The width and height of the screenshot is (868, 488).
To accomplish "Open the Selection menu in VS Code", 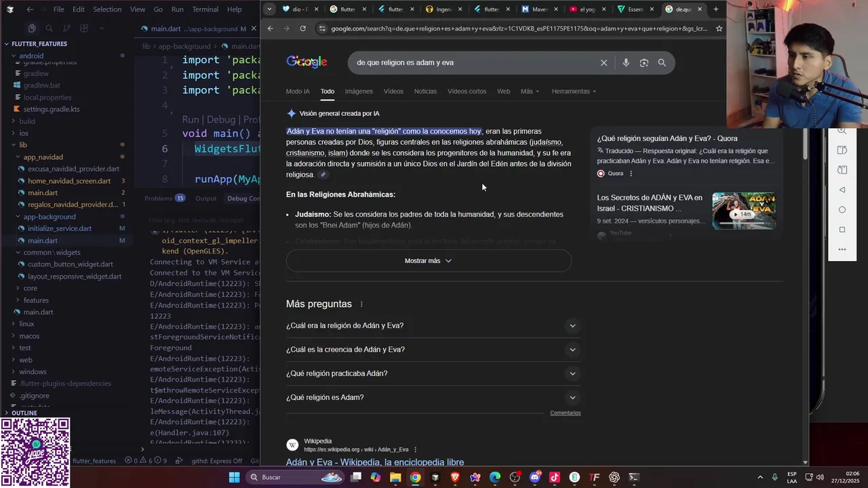I will point(107,9).
